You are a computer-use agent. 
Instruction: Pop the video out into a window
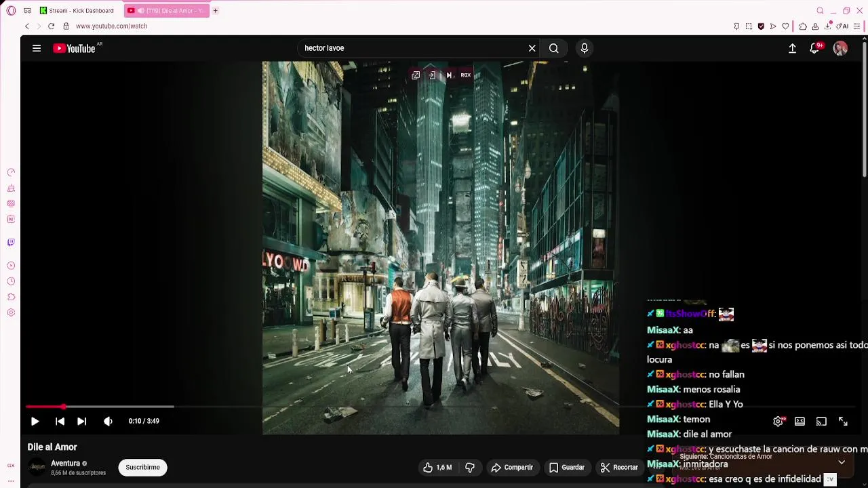point(416,75)
